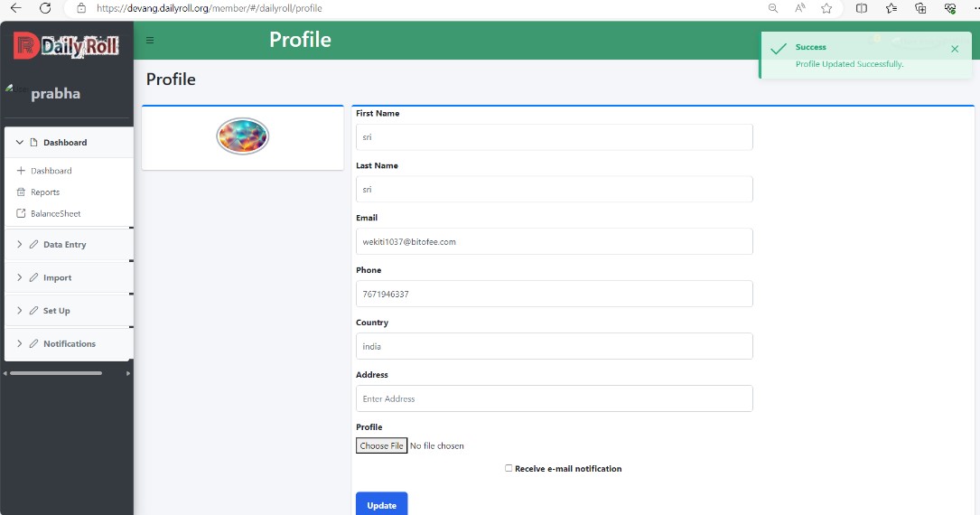Click the hamburger menu icon in the green header
The image size is (980, 515).
pyautogui.click(x=150, y=40)
